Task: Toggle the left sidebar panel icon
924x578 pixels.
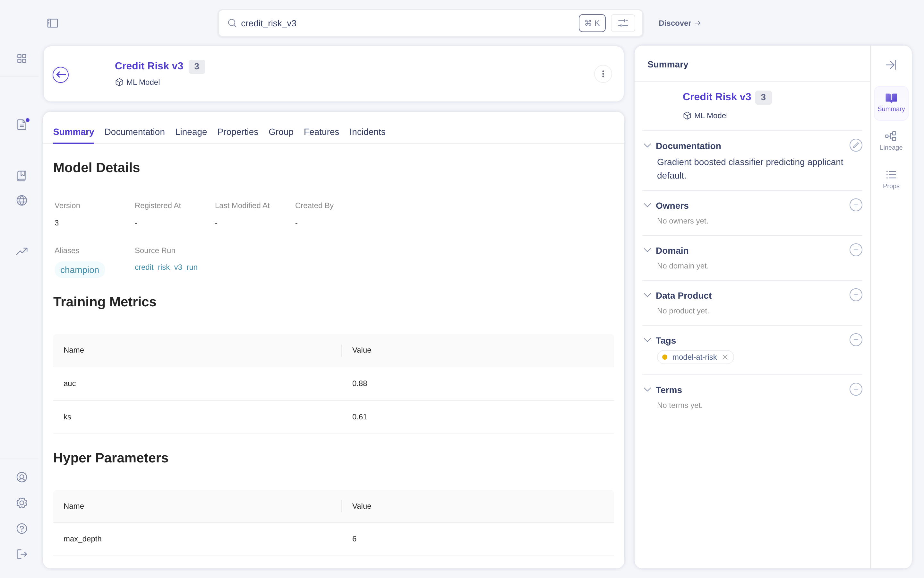Action: (x=52, y=23)
